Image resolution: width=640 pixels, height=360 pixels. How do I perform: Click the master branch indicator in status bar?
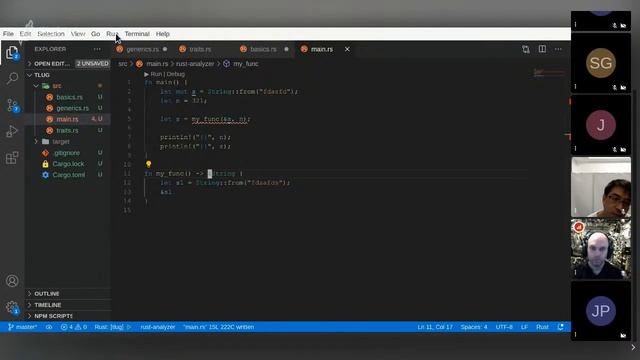tap(22, 327)
